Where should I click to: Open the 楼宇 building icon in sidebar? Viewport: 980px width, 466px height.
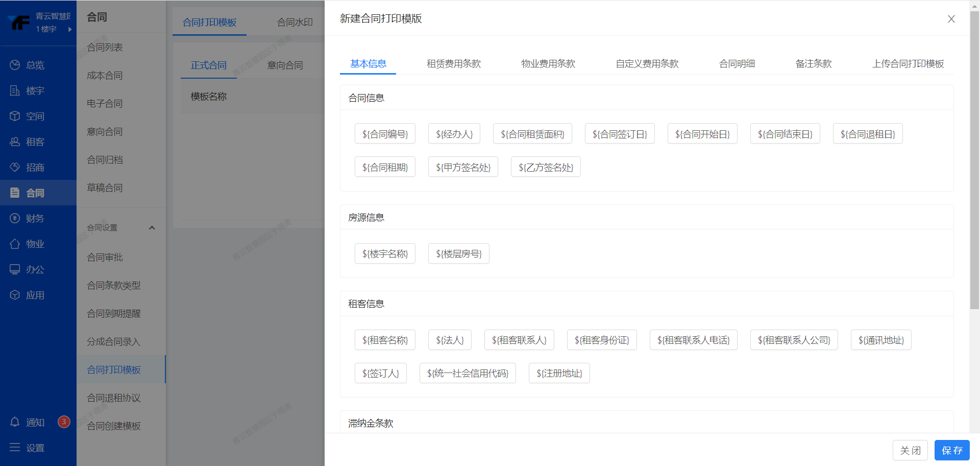(15, 90)
